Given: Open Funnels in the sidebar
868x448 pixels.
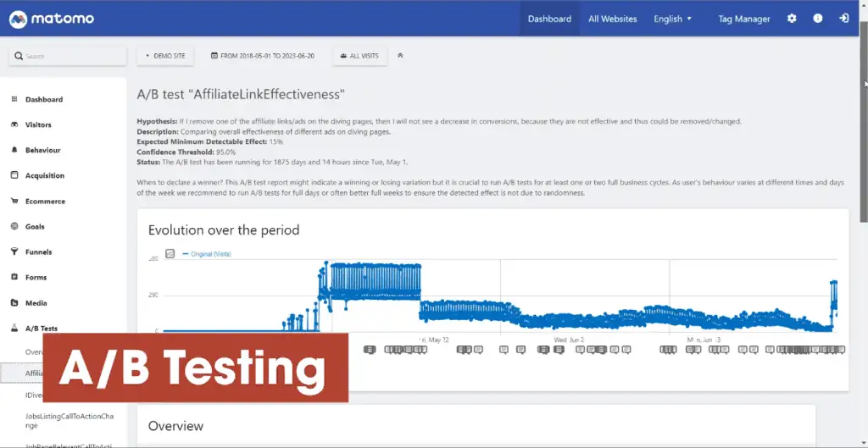Looking at the screenshot, I should coord(38,252).
